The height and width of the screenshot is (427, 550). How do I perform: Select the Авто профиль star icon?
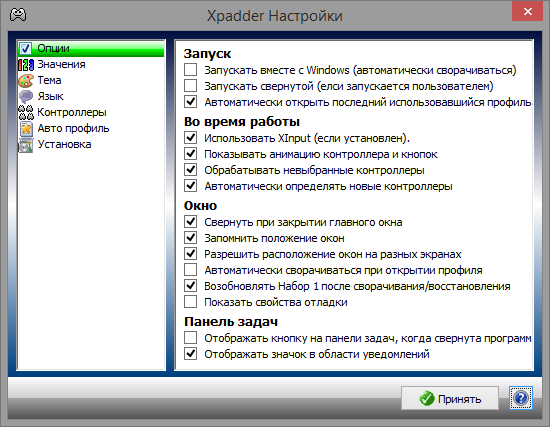26,128
